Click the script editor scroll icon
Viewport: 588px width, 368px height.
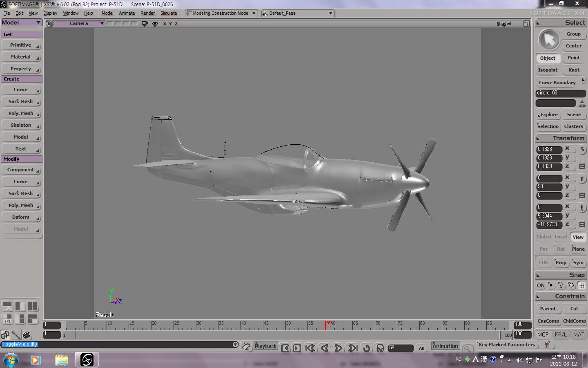[246, 346]
